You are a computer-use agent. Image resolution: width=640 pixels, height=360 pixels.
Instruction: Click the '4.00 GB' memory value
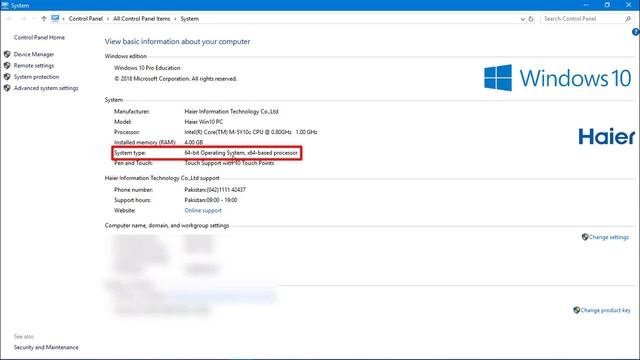(193, 142)
